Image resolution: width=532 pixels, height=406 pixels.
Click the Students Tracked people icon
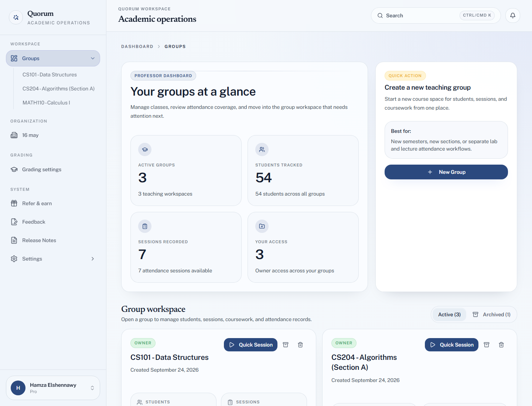point(262,149)
